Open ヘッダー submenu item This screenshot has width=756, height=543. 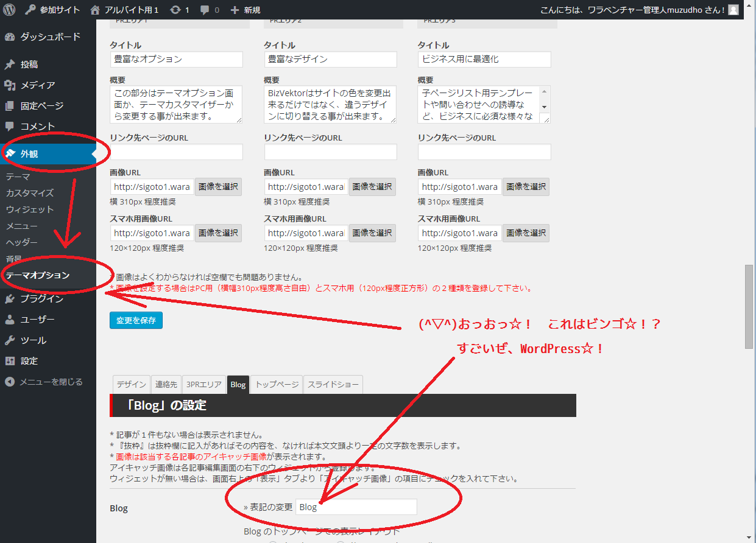coord(22,242)
